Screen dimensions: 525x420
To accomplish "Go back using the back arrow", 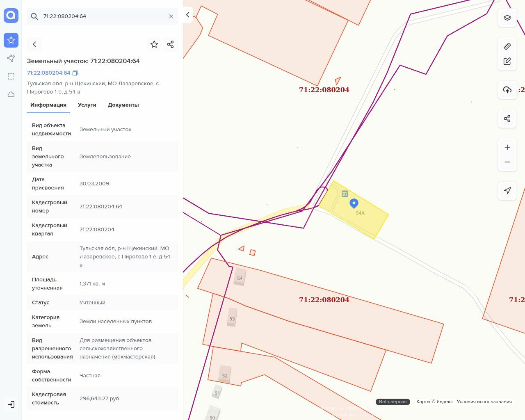I will click(34, 44).
